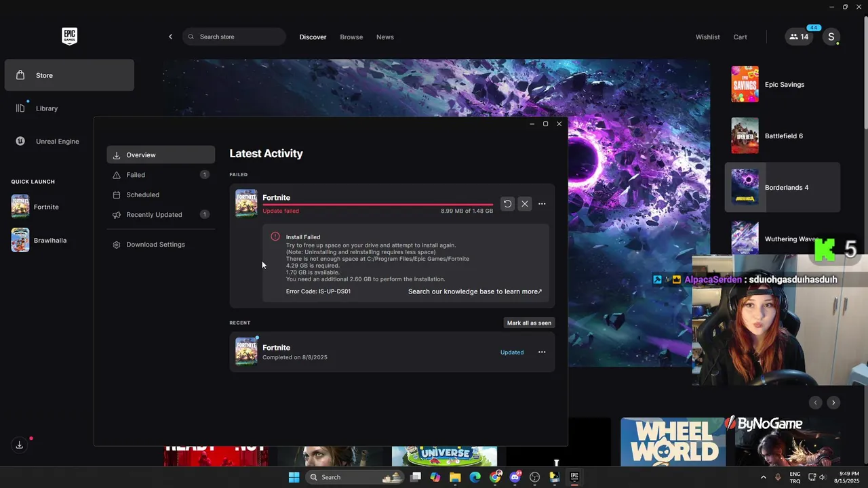Viewport: 868px width, 488px height.
Task: Open Microsoft Edge from the taskbar
Action: pos(475,477)
